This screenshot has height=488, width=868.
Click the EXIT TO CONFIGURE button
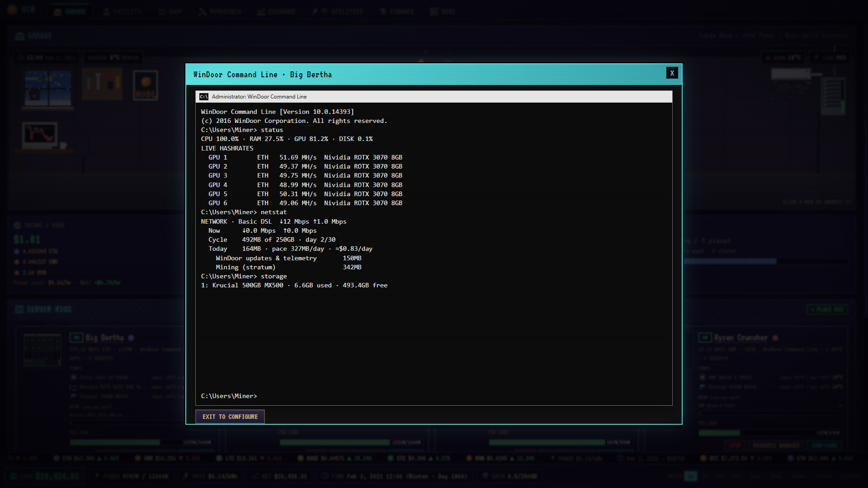click(230, 417)
